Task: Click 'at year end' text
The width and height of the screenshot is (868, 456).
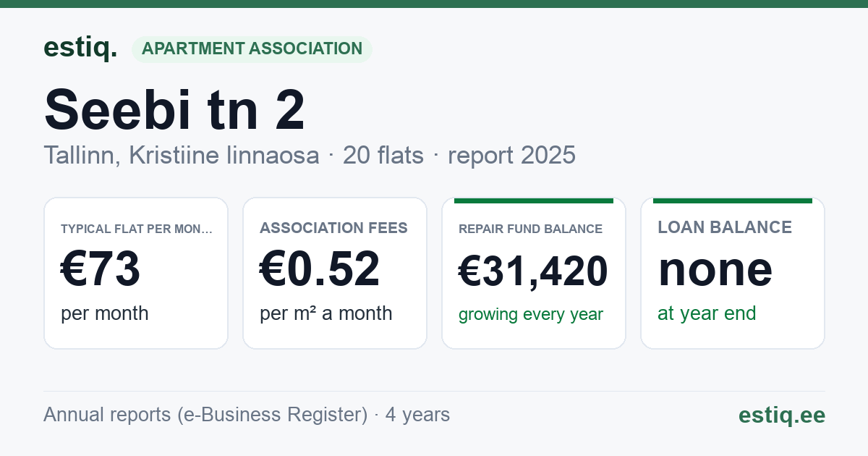Action: click(x=707, y=313)
